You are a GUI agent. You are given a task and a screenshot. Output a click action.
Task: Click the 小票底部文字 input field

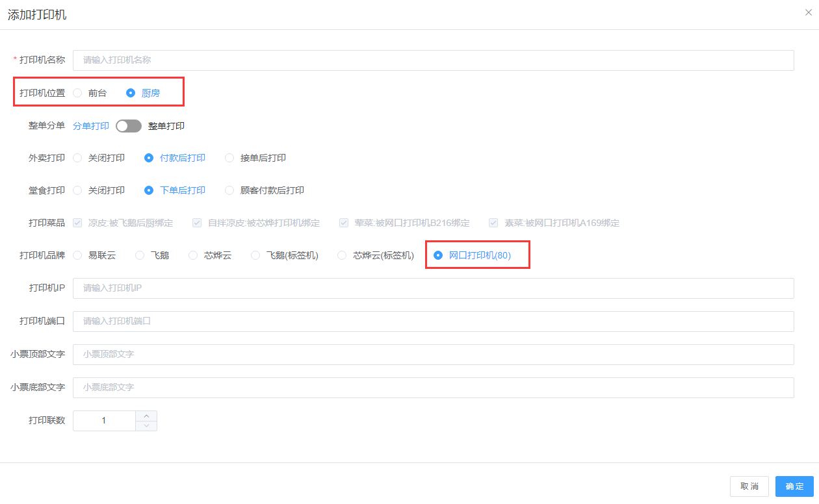pyautogui.click(x=434, y=388)
